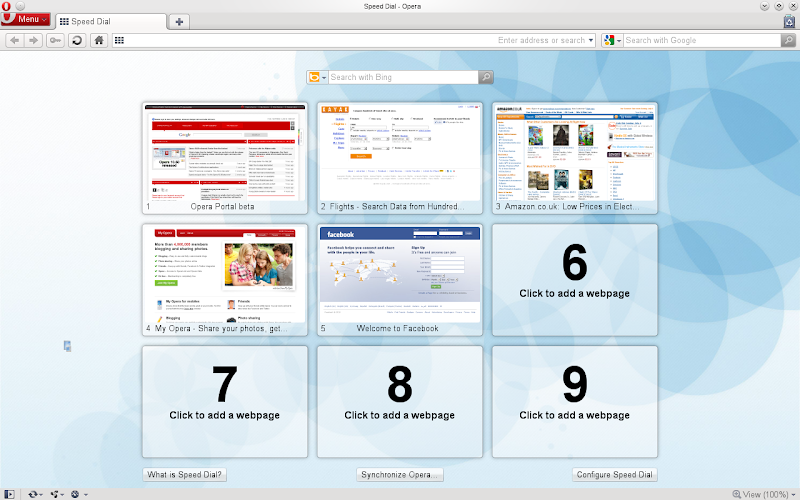The width and height of the screenshot is (800, 500).
Task: Add a webpage to speed dial slot 6
Action: point(574,280)
